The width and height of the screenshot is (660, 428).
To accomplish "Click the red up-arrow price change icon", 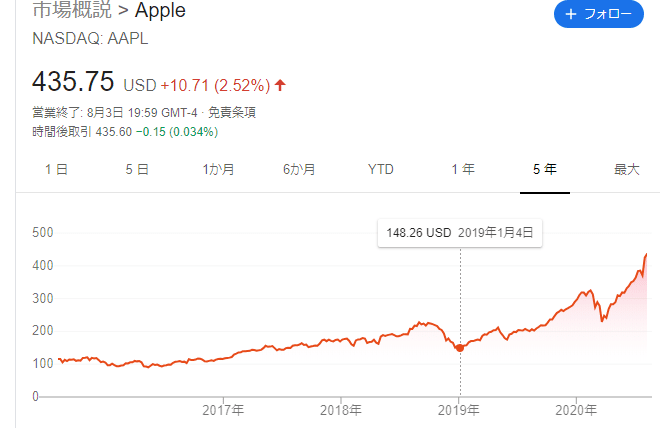I will [x=281, y=85].
